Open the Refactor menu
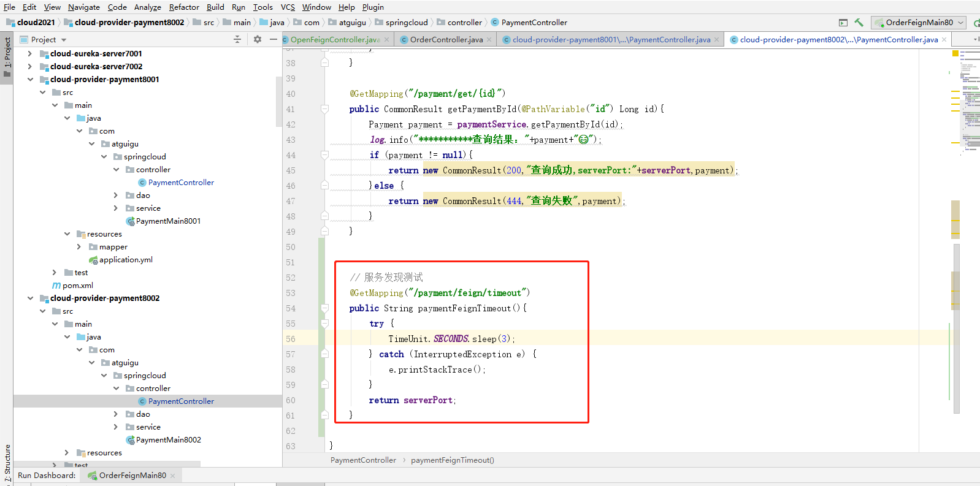This screenshot has height=486, width=980. coord(184,7)
